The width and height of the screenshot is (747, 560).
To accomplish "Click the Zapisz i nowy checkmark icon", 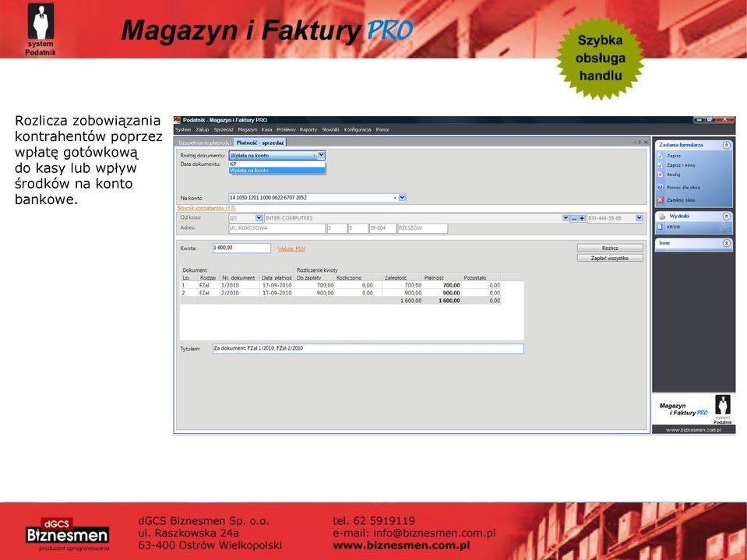I will (660, 165).
